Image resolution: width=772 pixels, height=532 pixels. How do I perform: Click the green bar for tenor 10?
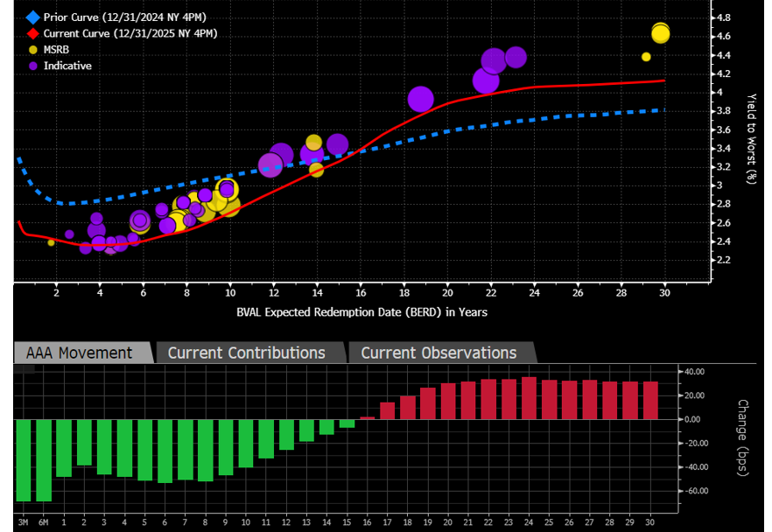(x=245, y=444)
